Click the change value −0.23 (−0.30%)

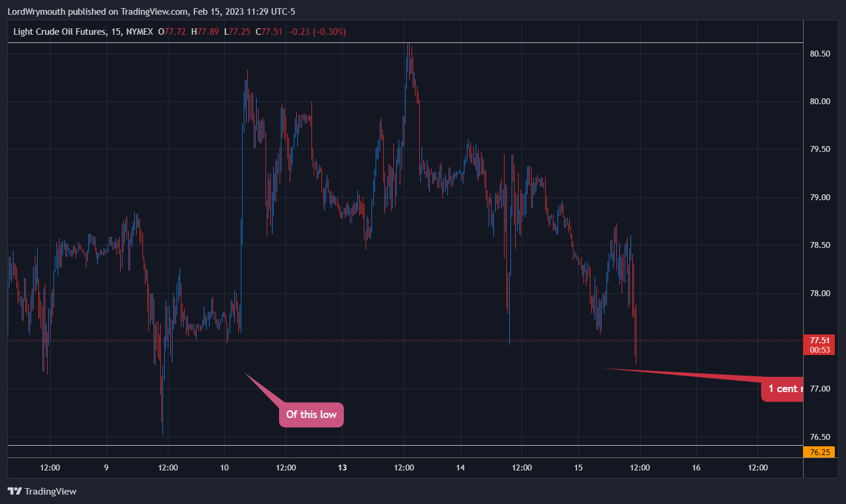click(317, 32)
